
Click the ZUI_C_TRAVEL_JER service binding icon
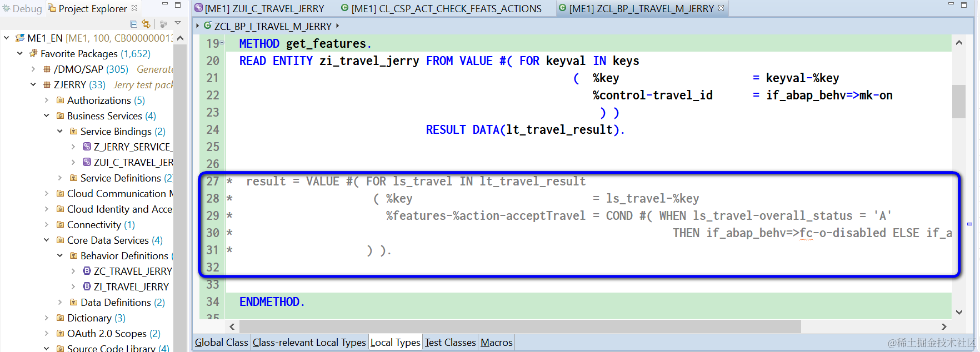pyautogui.click(x=87, y=162)
